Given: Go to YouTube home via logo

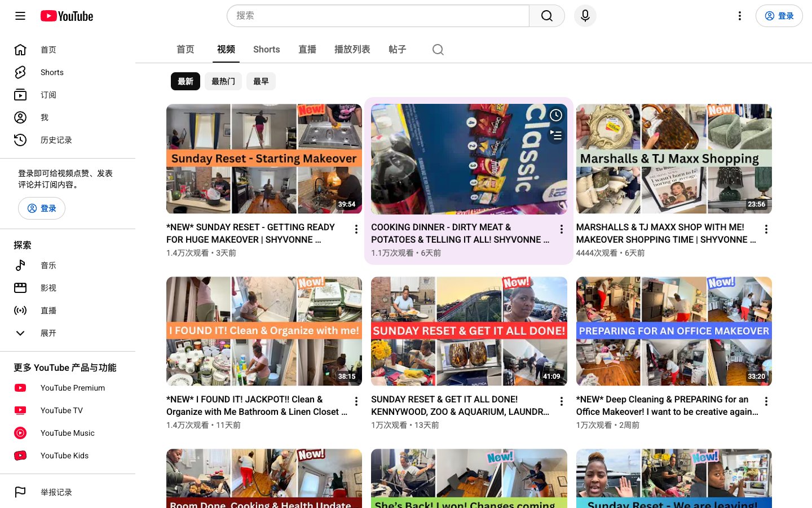Looking at the screenshot, I should coord(67,16).
